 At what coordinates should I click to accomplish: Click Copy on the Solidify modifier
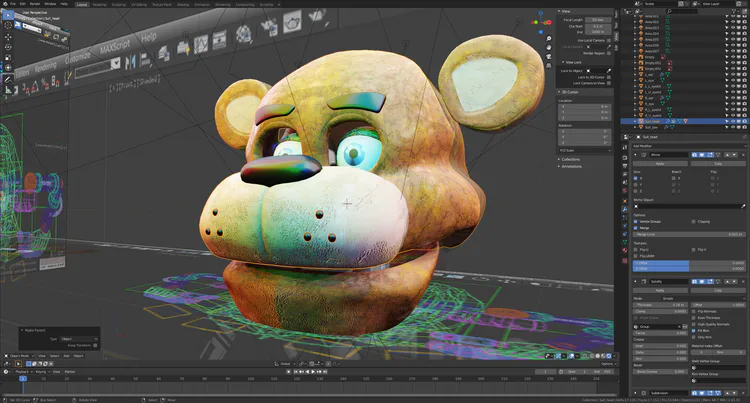point(718,290)
